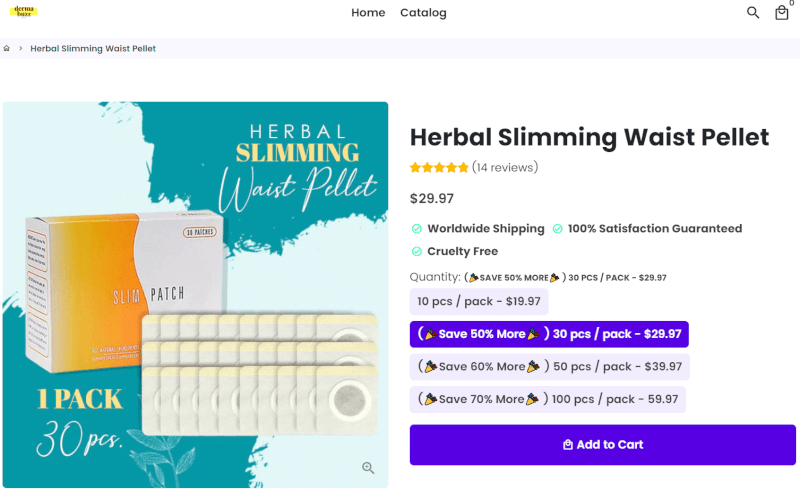The image size is (800, 491).
Task: Choose the 50 pcs / pack option
Action: pyautogui.click(x=549, y=367)
